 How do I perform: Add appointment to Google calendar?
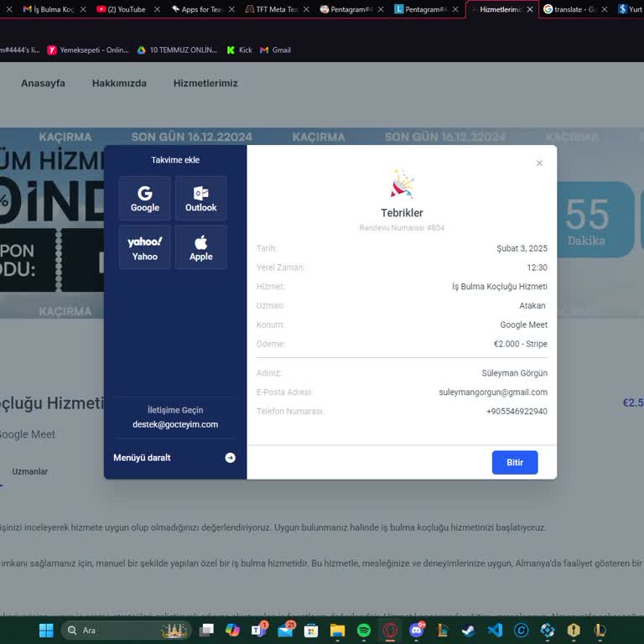click(x=144, y=199)
